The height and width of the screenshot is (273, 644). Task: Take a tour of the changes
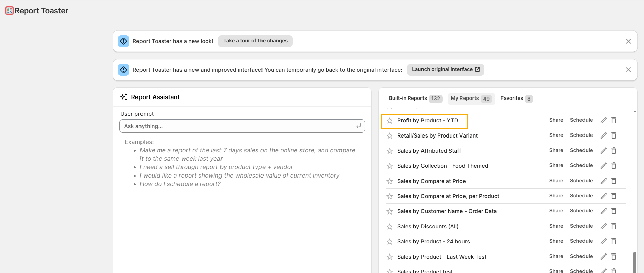[255, 41]
